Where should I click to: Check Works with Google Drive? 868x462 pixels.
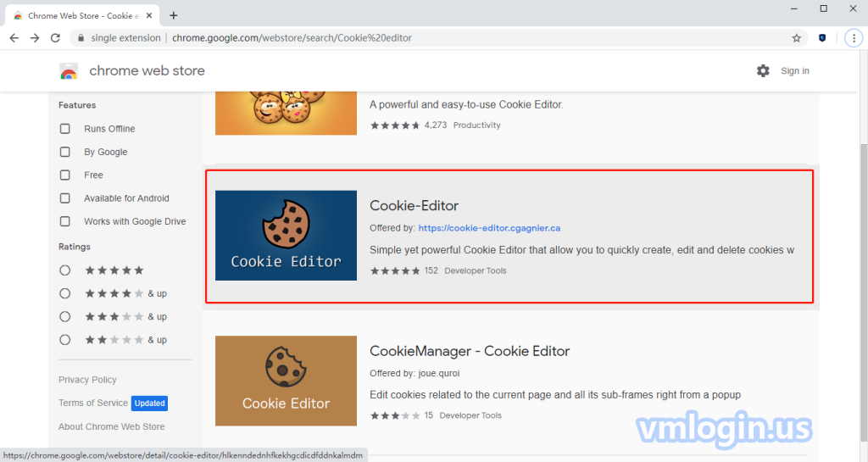(65, 221)
